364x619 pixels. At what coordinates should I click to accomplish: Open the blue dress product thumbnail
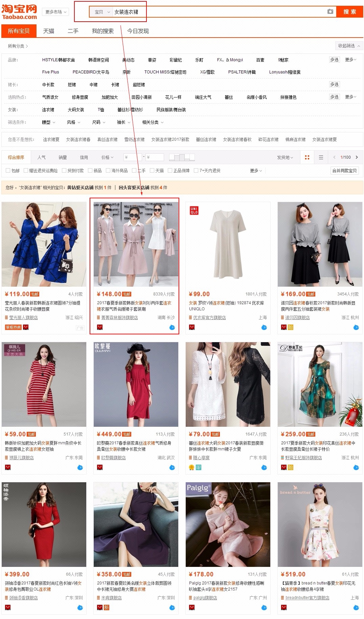(x=44, y=244)
